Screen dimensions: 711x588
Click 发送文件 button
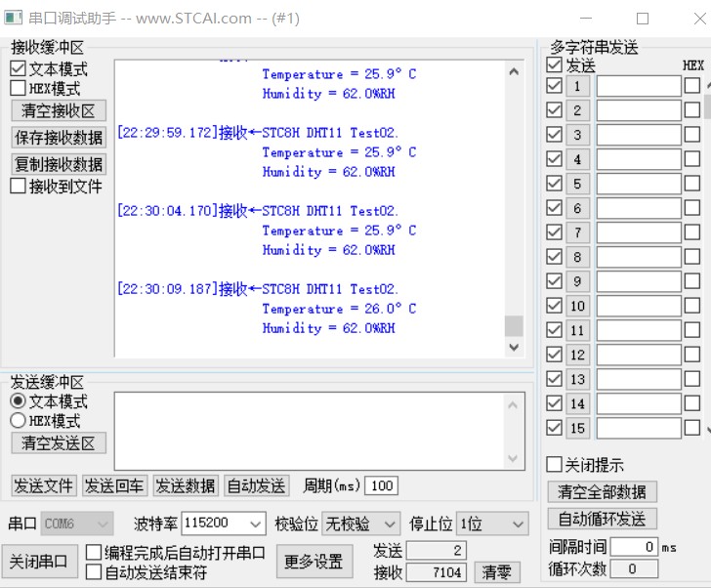tap(44, 485)
